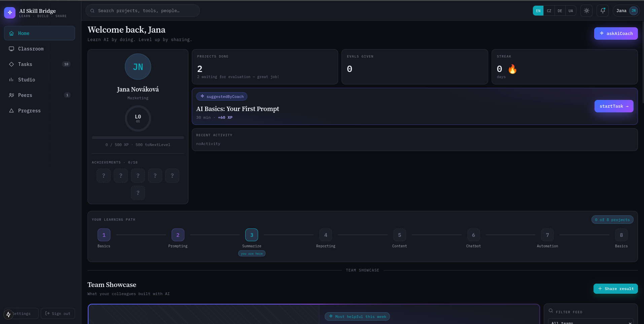Viewport: 644px width, 324px height.
Task: Click the suggestedByCoach tag
Action: pyautogui.click(x=222, y=97)
